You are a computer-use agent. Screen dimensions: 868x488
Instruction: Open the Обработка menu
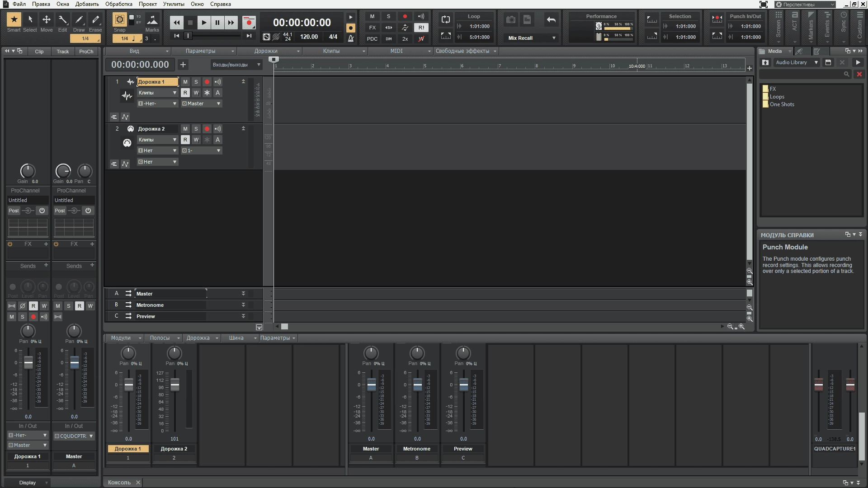(x=119, y=4)
